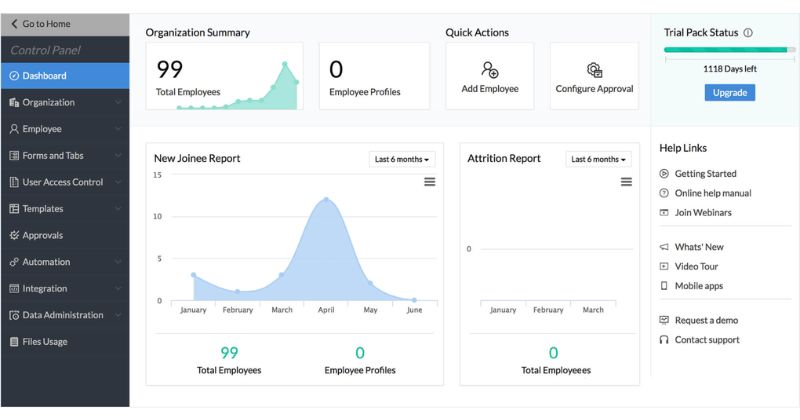
Task: Open the Data Administration menu entry
Action: click(65, 315)
